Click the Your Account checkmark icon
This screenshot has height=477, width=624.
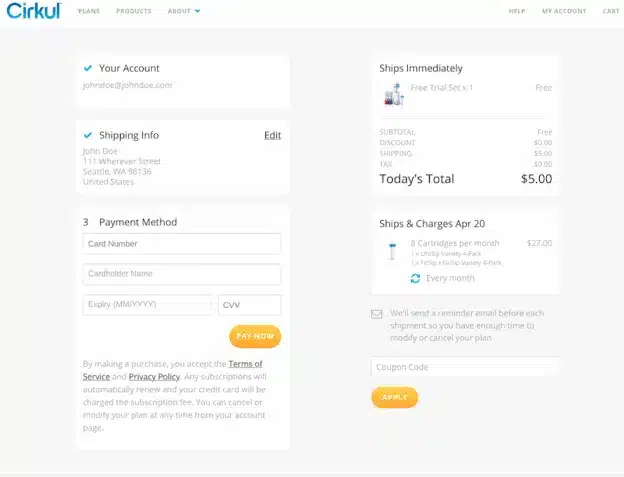(88, 68)
